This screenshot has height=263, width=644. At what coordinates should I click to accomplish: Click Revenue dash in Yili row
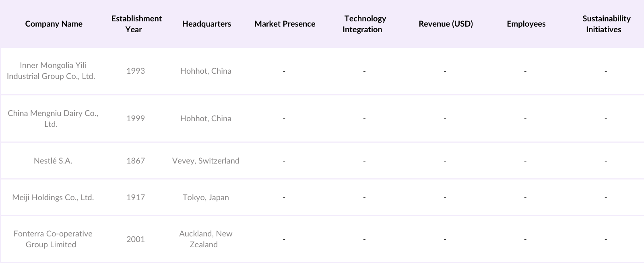445,71
